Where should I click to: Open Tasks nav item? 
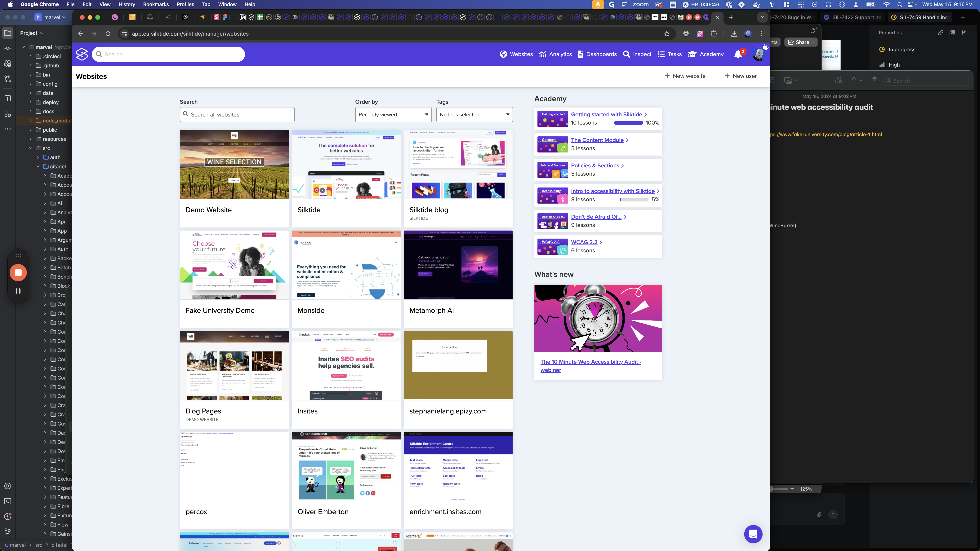click(670, 54)
